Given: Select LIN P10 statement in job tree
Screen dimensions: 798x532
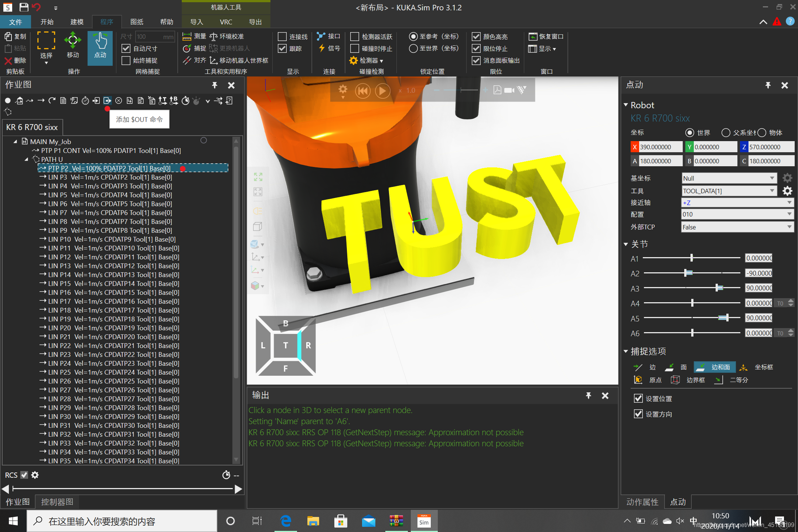Looking at the screenshot, I should coord(112,239).
